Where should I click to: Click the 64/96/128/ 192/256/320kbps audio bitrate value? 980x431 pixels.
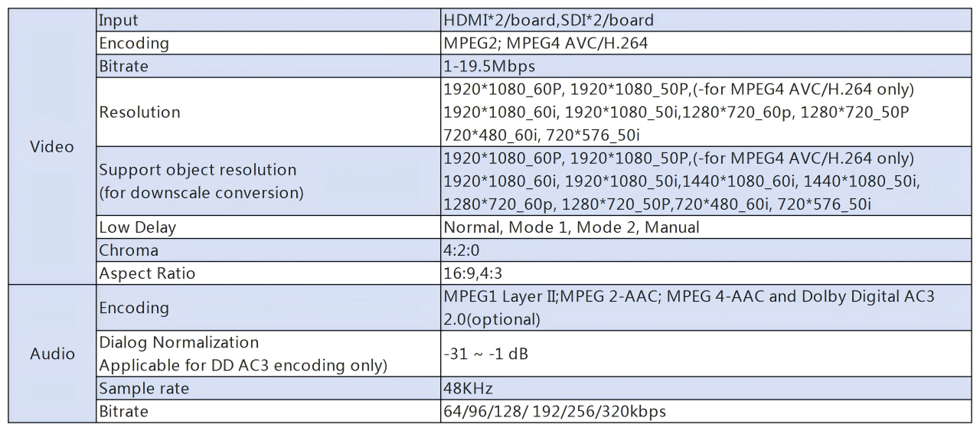point(554,412)
